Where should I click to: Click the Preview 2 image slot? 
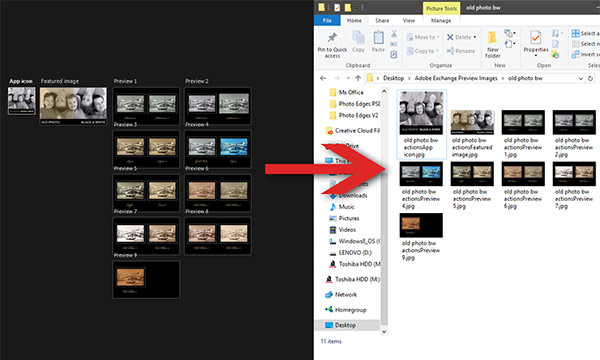pyautogui.click(x=218, y=106)
